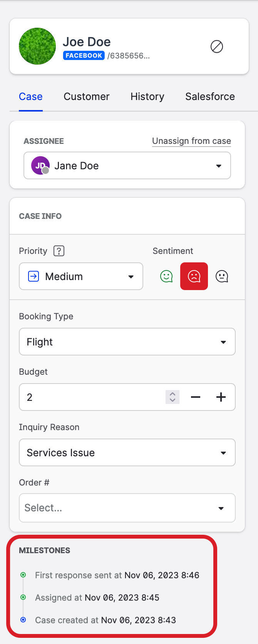Click Unassign from case link
Viewport: 258px width, 644px height.
[x=191, y=141]
